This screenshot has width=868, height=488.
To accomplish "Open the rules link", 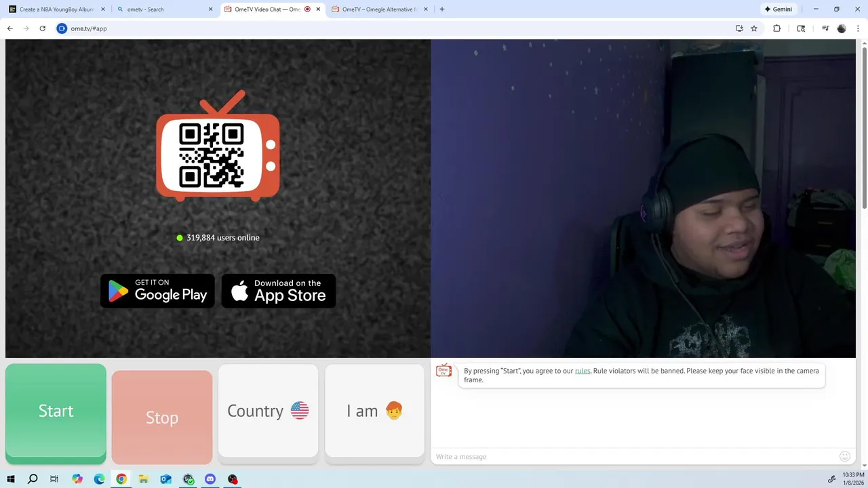I will coord(583,371).
